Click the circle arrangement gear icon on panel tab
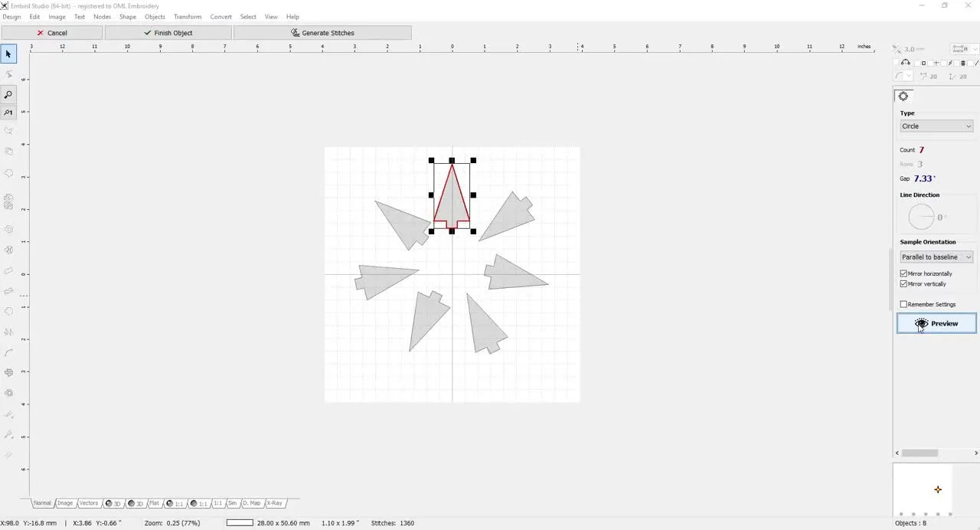980x530 pixels. (903, 96)
